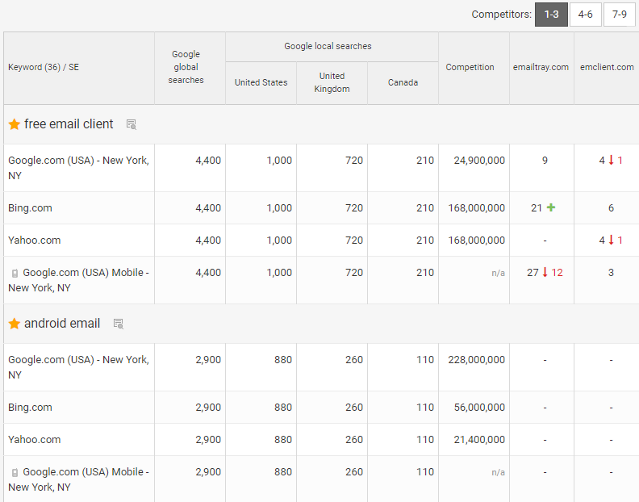Screen dimensions: 639x502
Task: Click green plus icon beside 21 in Bing row
Action: coord(551,207)
